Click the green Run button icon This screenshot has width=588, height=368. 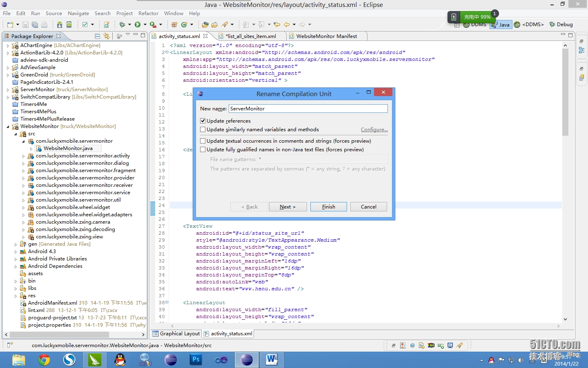(x=138, y=25)
